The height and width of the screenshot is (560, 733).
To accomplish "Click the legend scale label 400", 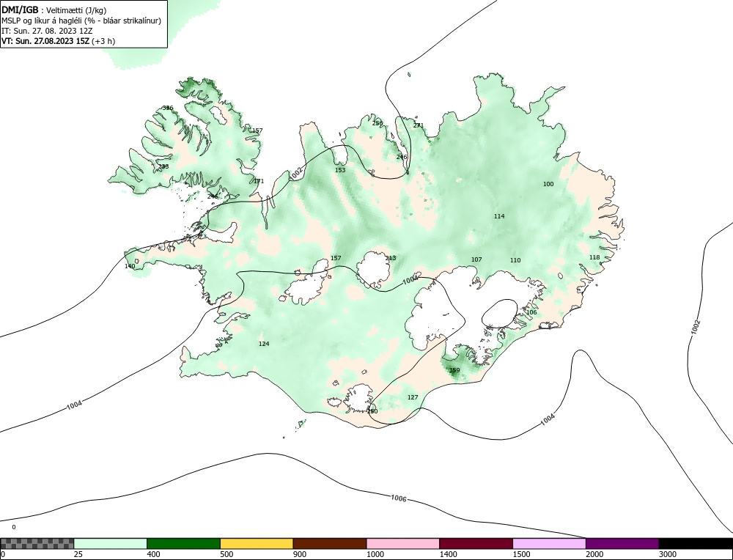I will 153,554.
